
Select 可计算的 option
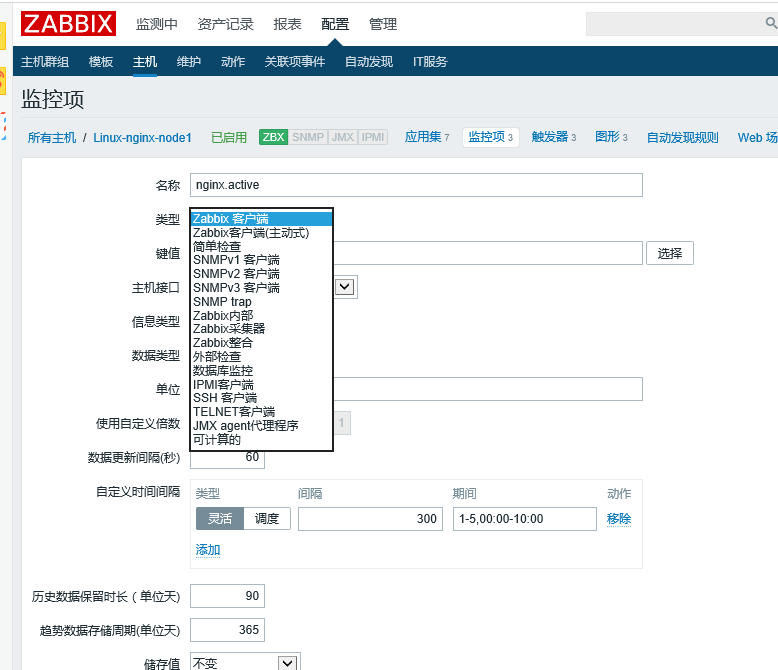(x=261, y=440)
